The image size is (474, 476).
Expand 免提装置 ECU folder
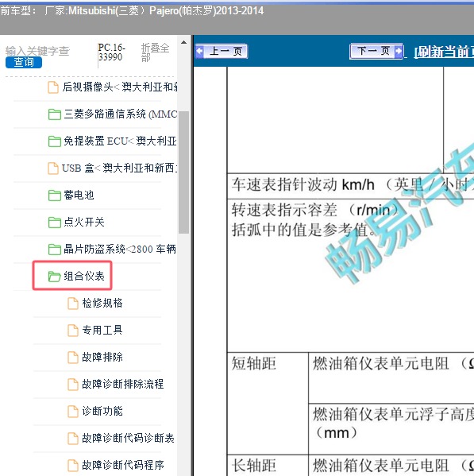tap(120, 141)
